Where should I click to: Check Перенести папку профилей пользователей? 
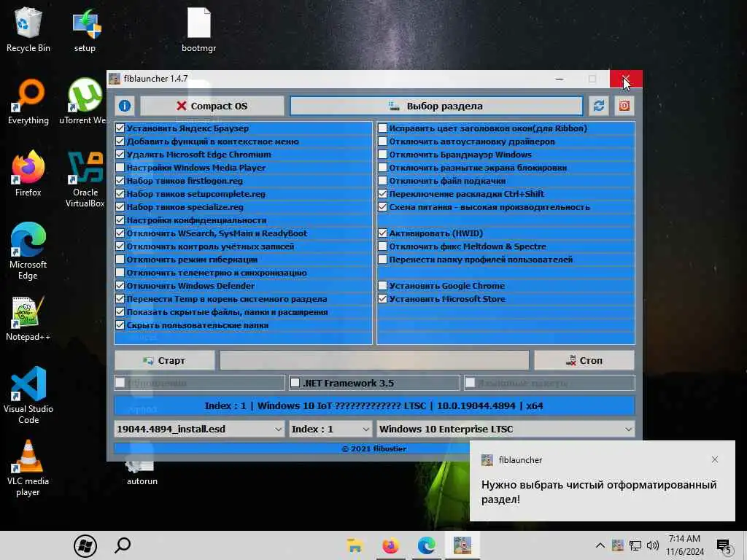[x=382, y=260]
